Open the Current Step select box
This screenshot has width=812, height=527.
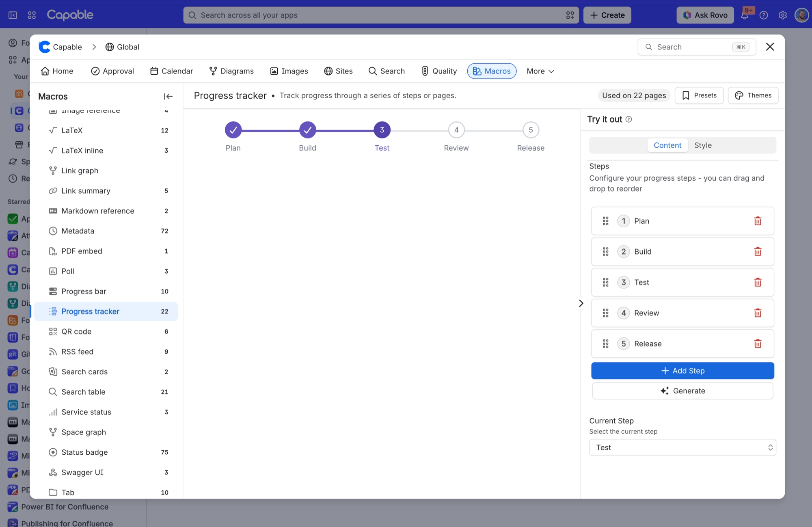pos(682,447)
